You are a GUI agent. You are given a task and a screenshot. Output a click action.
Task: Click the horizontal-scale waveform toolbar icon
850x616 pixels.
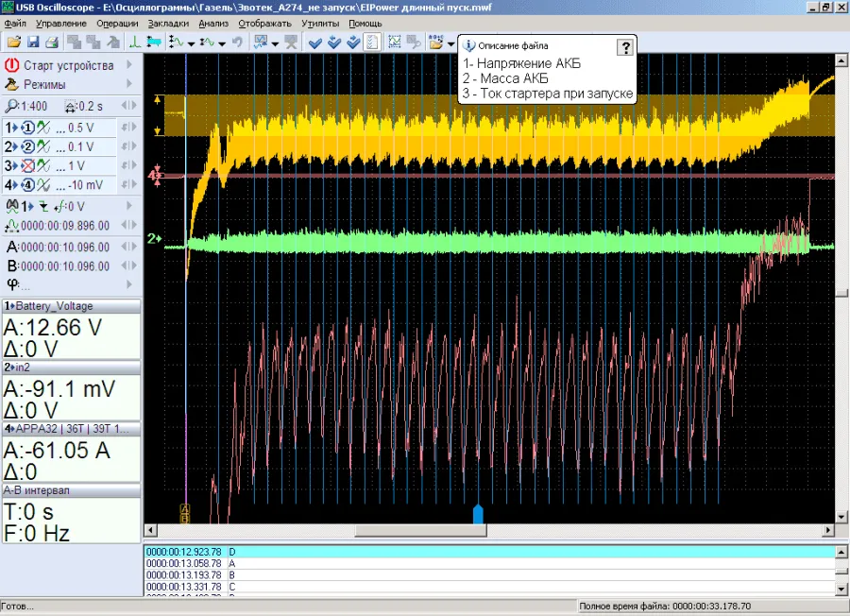(x=207, y=43)
